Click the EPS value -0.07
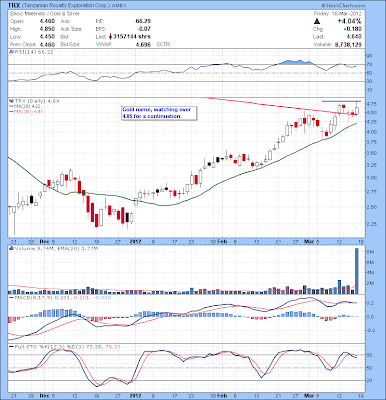Viewport: 386px width, 400px height. pyautogui.click(x=144, y=29)
